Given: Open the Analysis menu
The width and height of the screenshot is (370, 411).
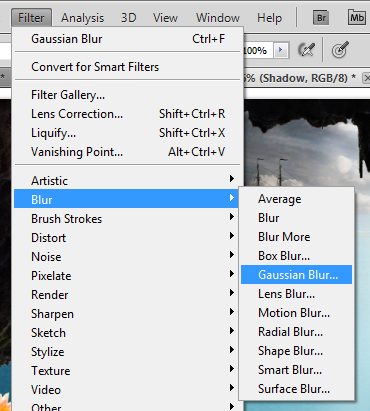Looking at the screenshot, I should (x=82, y=18).
